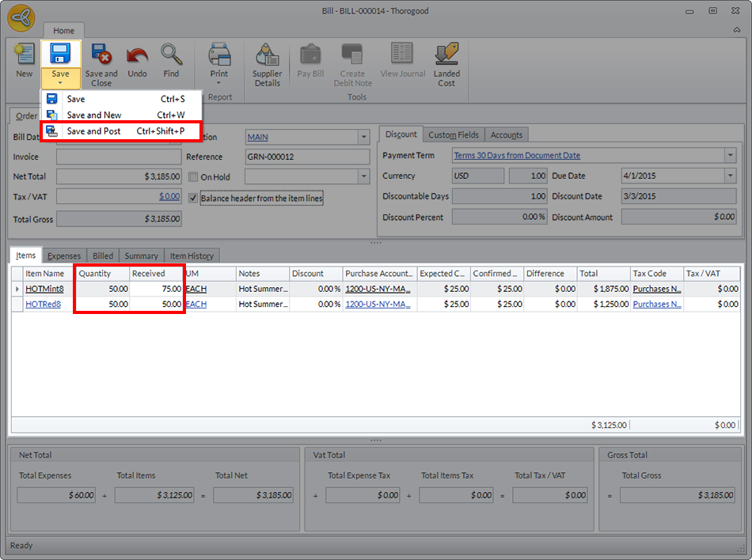Click the Invoice input field
Image resolution: width=752 pixels, height=560 pixels.
coord(119,157)
